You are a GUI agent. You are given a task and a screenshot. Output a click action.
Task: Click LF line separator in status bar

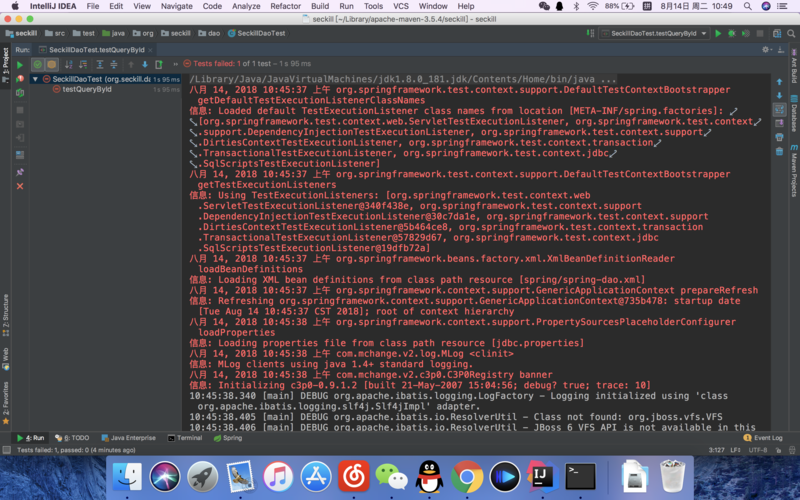pyautogui.click(x=735, y=450)
